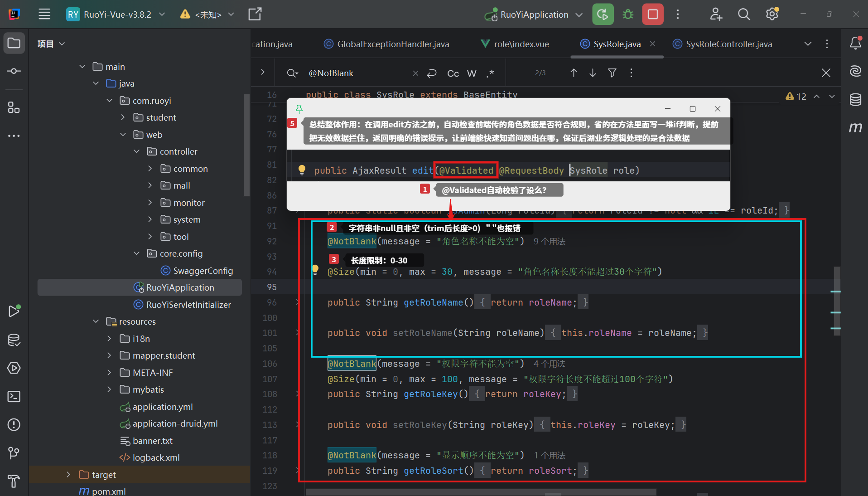Open the RuoYi-Vue-v3.8.2 project dropdown
Screen dimensions: 868x496
pyautogui.click(x=116, y=15)
